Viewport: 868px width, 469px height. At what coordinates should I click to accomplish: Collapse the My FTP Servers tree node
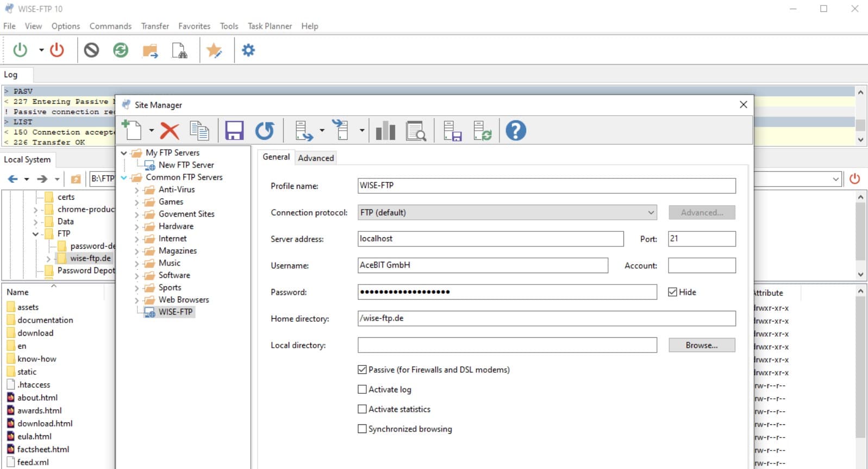click(x=124, y=153)
